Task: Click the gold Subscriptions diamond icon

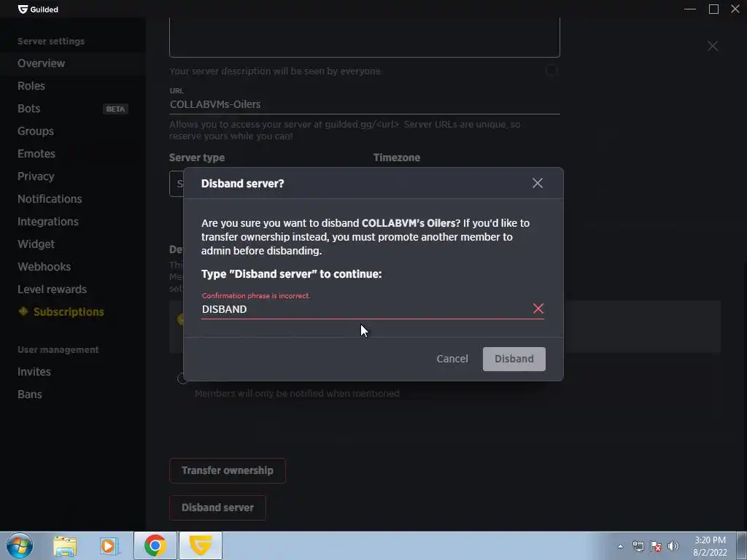Action: point(23,311)
